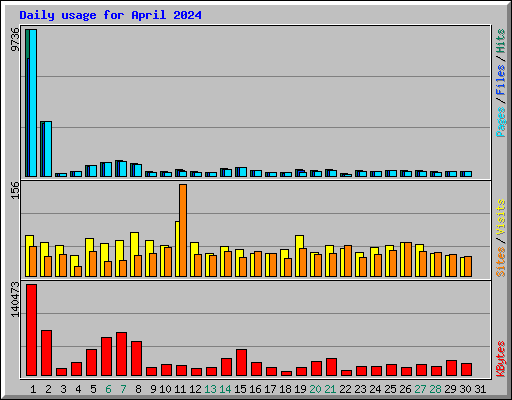Screen dimensions: 512x400
Task: Click the day 2 axis label
Action: [48, 389]
